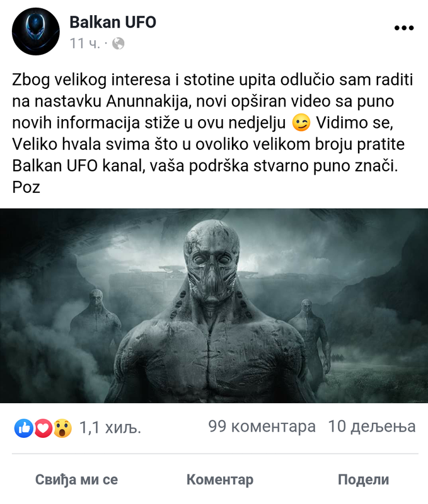Screen dimensions: 428x504
Task: Open the Anunnaki alien artwork image
Action: coord(214,306)
